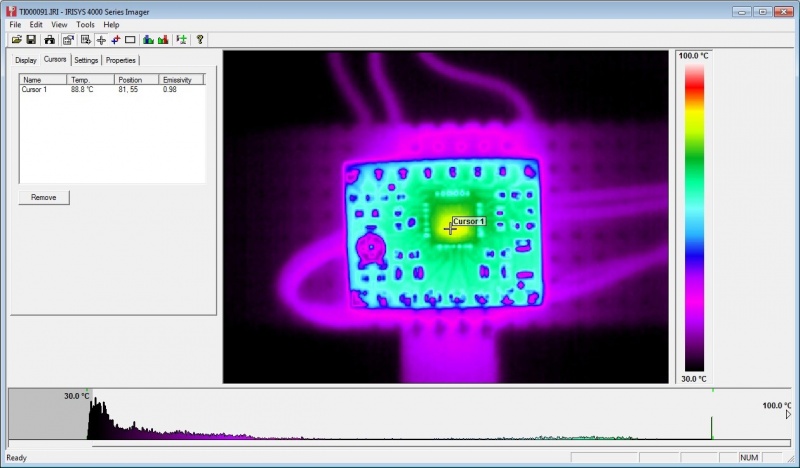This screenshot has height=468, width=800.
Task: Select the Cursor 1 row
Action: pyautogui.click(x=112, y=89)
